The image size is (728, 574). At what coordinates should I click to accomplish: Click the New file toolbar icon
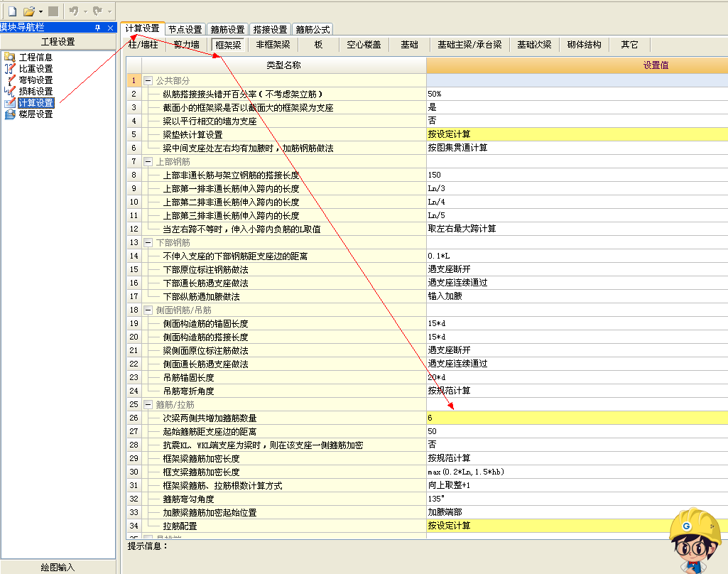13,11
